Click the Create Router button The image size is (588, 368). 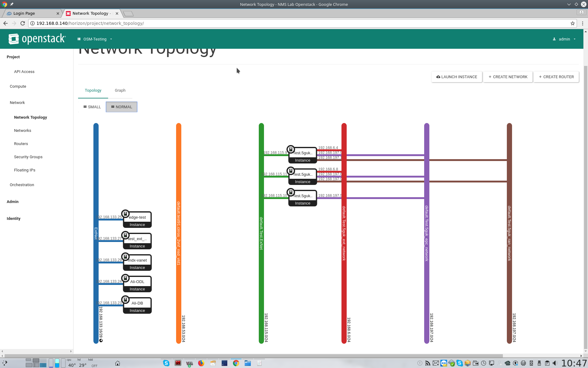click(556, 77)
